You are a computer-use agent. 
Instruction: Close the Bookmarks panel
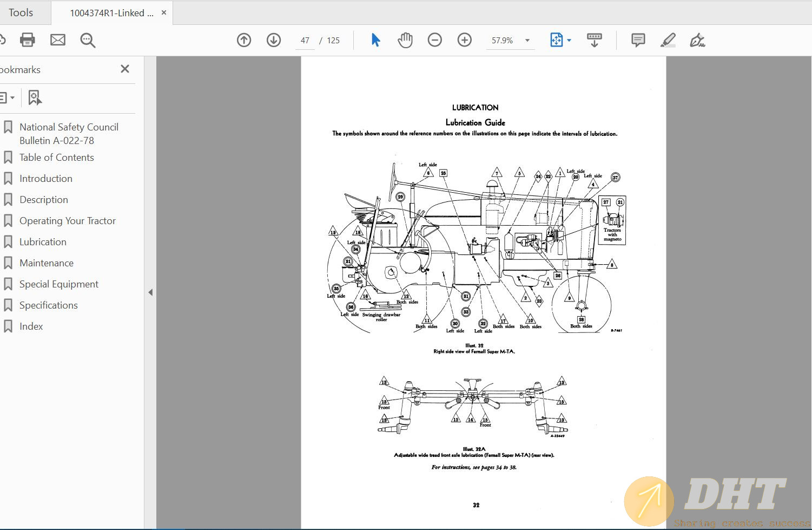point(125,69)
